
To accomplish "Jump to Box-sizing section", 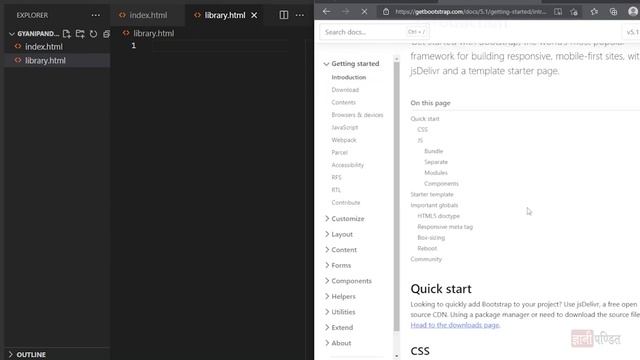I will (x=431, y=238).
